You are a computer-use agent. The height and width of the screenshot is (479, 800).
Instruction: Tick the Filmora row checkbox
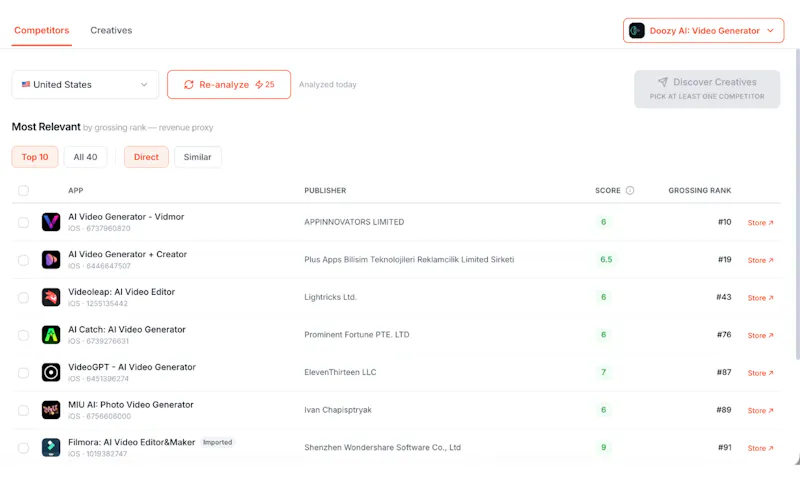coord(23,448)
